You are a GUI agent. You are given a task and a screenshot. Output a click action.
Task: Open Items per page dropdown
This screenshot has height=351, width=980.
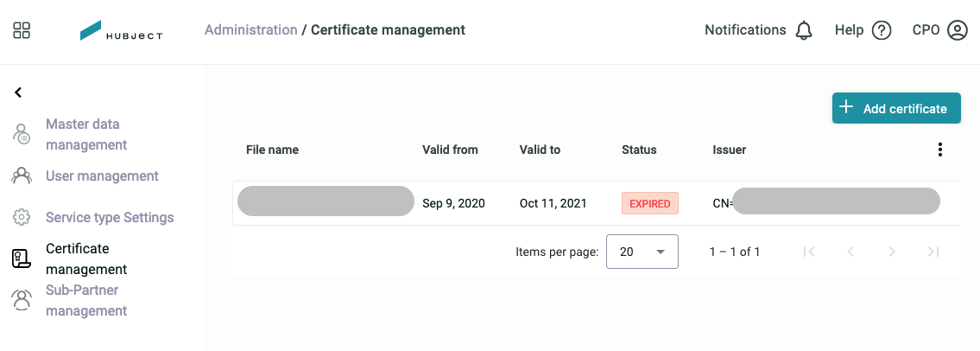click(x=642, y=252)
